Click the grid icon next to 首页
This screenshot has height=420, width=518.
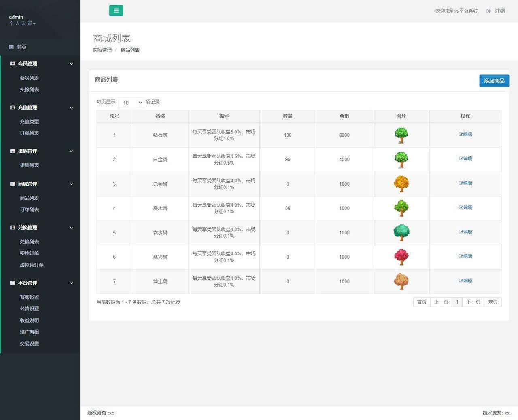click(x=11, y=47)
